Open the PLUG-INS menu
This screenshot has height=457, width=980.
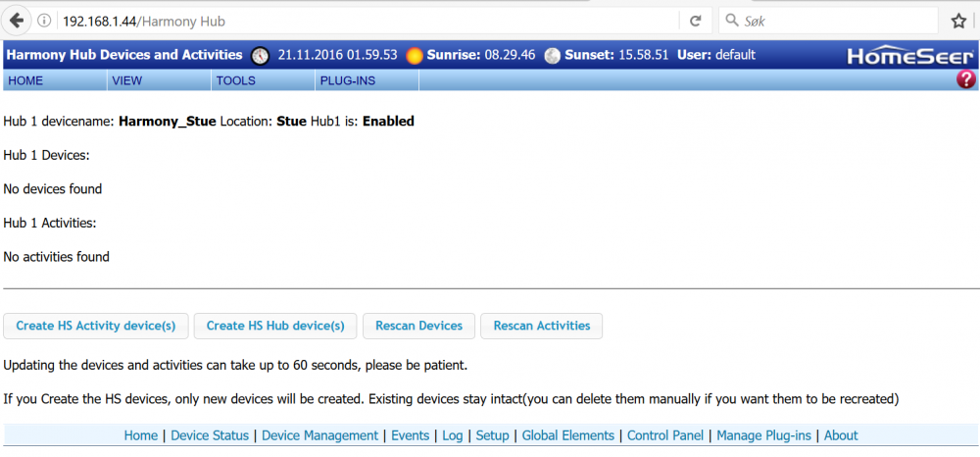pos(367,80)
